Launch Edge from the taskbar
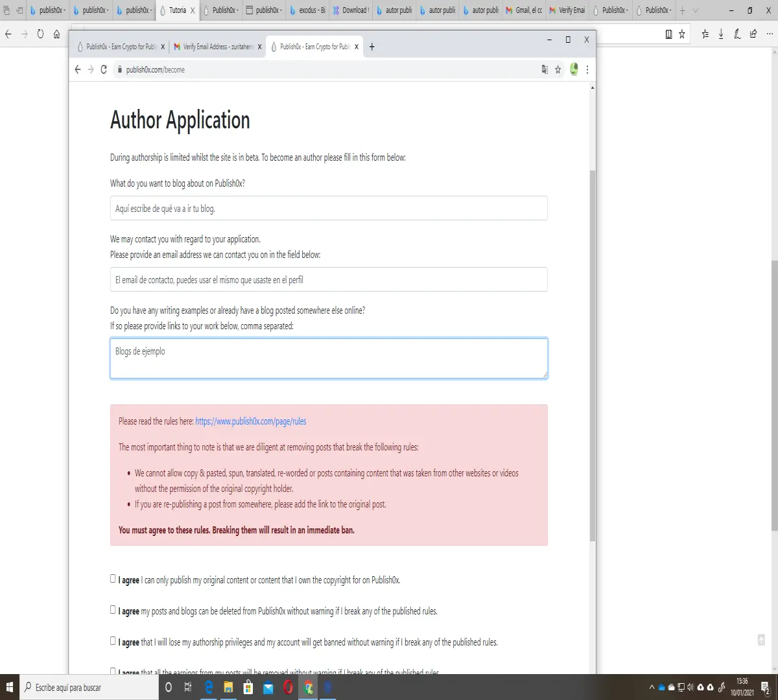This screenshot has height=700, width=778. 209,687
